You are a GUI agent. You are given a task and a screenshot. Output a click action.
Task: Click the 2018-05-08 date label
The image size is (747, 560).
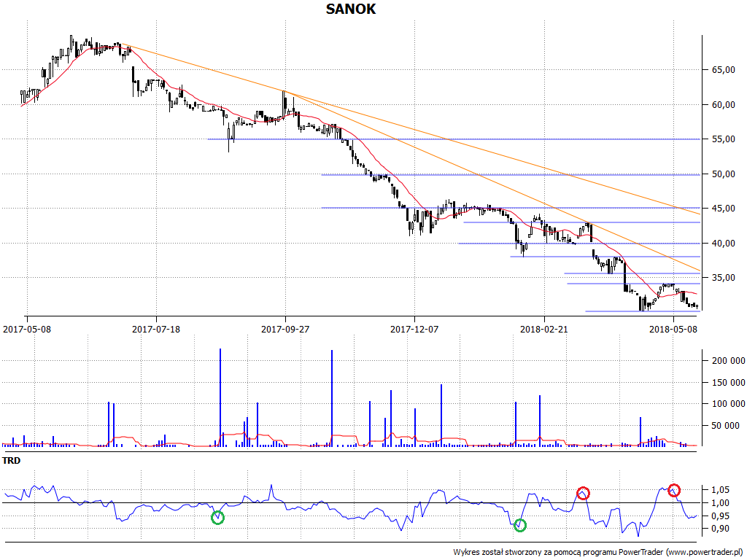673,329
